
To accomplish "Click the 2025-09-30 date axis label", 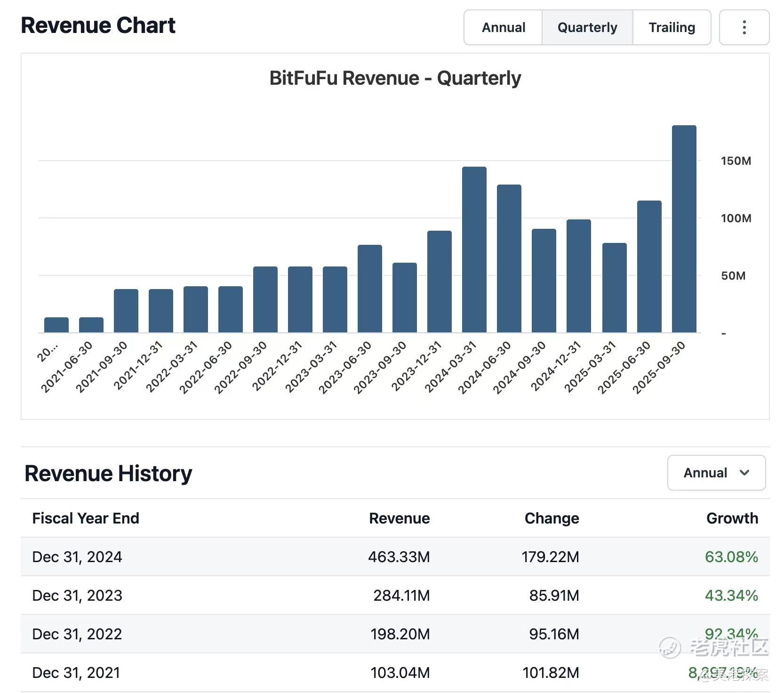I will click(x=659, y=368).
